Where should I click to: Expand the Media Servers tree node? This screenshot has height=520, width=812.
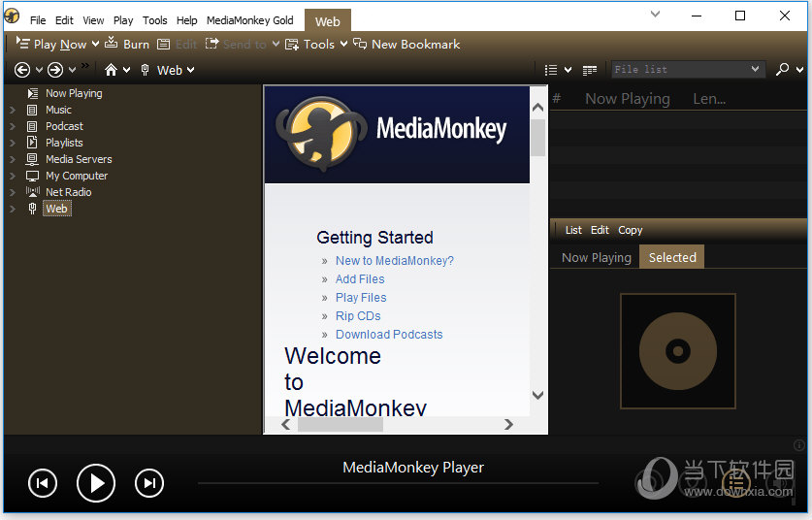[x=13, y=159]
